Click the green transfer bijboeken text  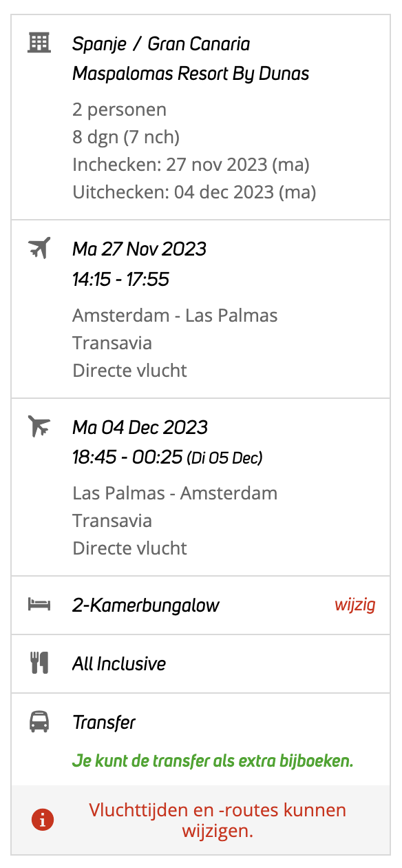(x=213, y=761)
